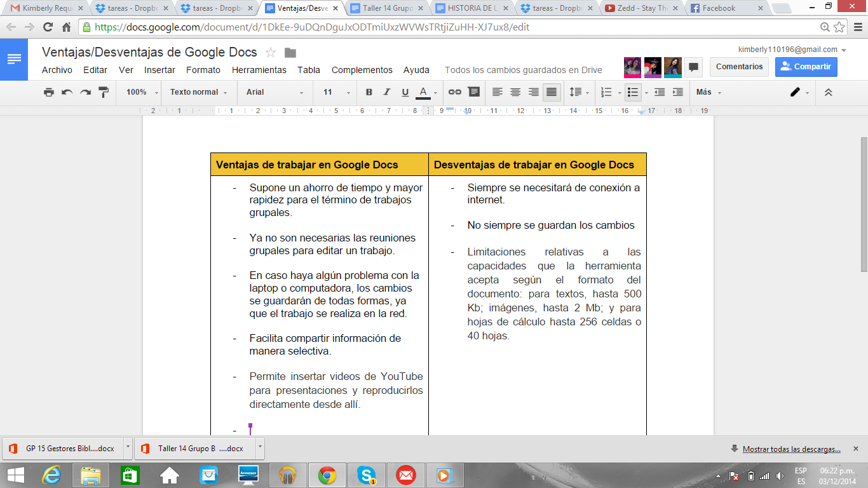Reload the page

click(x=48, y=27)
